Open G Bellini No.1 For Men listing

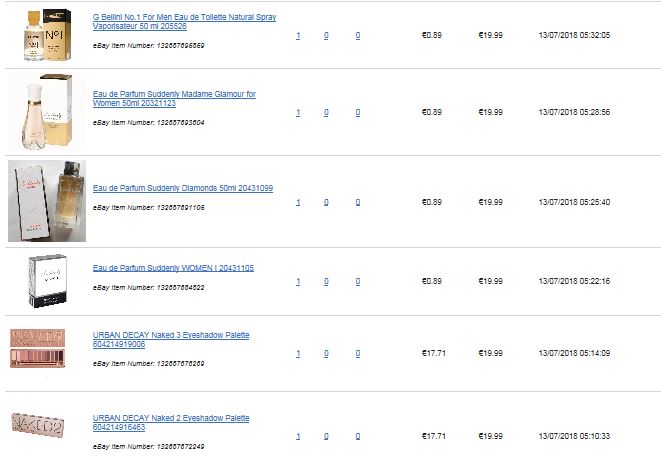pos(184,21)
